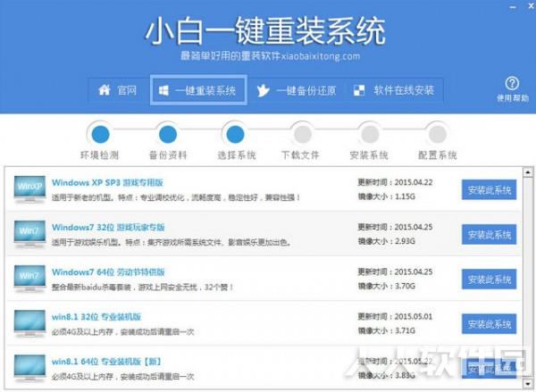Click monitor icon for win8.1 64位 专业装机版
The width and height of the screenshot is (536, 392).
[x=29, y=369]
